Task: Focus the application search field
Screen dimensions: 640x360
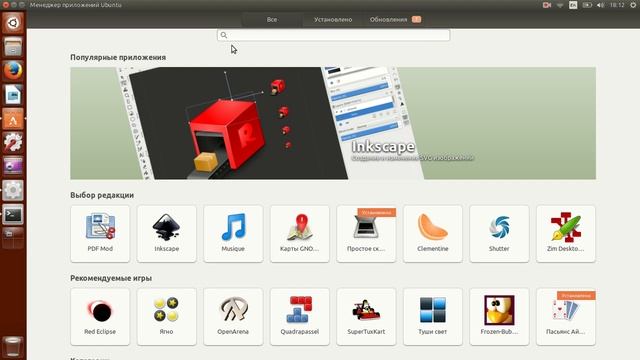Action: pyautogui.click(x=333, y=35)
